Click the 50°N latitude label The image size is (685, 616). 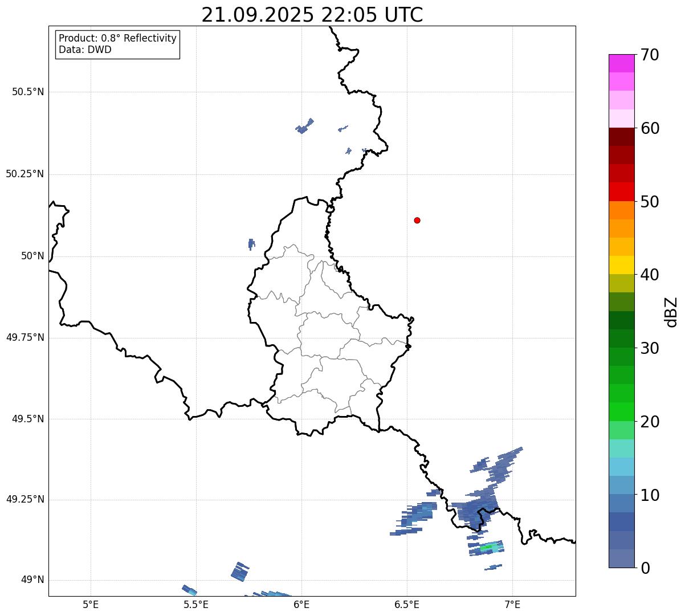[x=32, y=256]
